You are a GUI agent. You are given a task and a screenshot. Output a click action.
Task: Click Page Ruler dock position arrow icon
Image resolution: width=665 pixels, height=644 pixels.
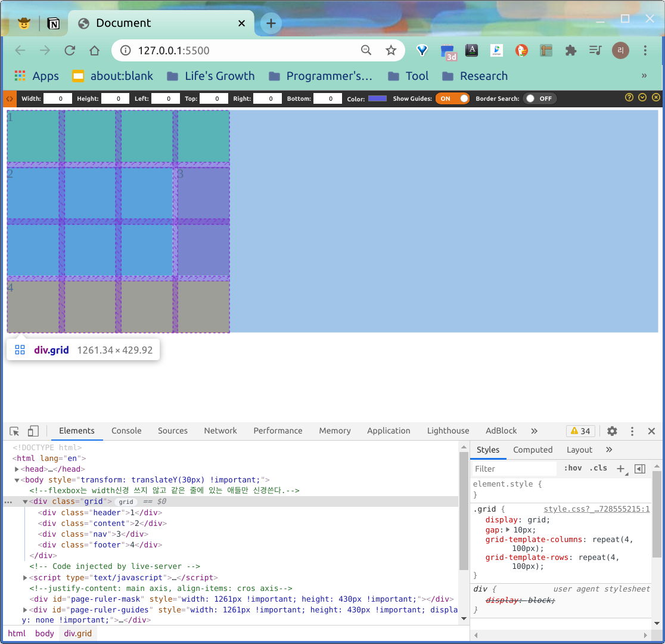642,97
